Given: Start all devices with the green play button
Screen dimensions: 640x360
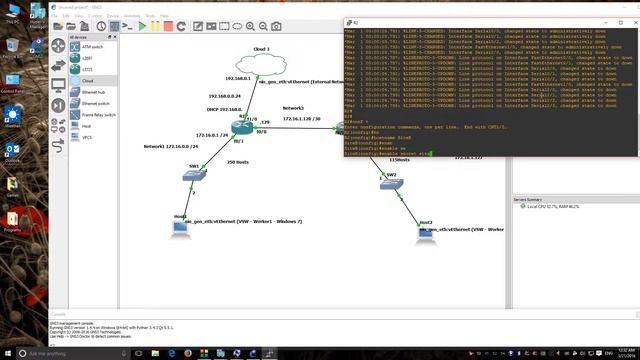Looking at the screenshot, I should tap(142, 27).
